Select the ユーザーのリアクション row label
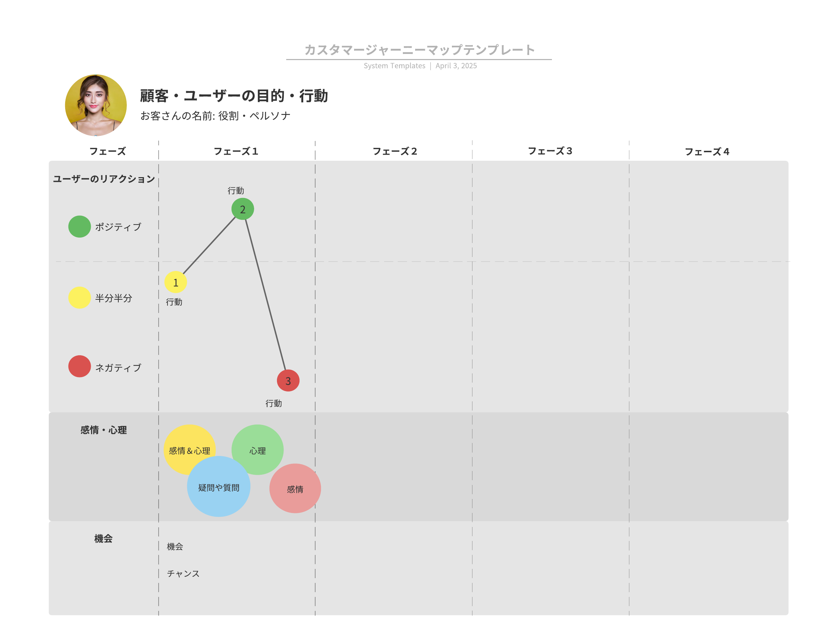Image resolution: width=819 pixels, height=644 pixels. (x=104, y=179)
